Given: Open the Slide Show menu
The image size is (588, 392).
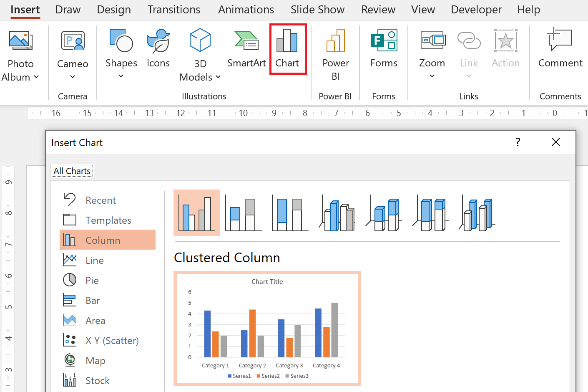Looking at the screenshot, I should pos(317,9).
